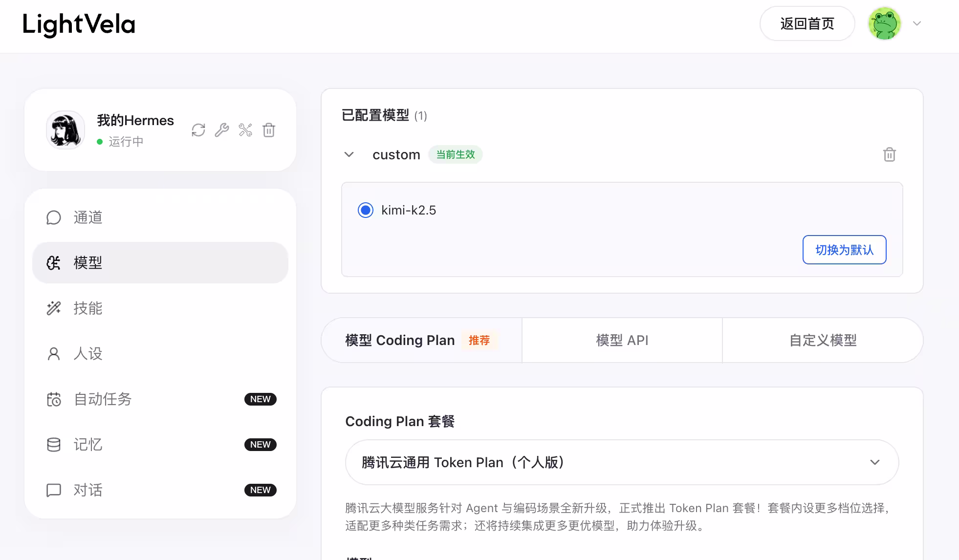Click 切换为默认 button
Viewport: 959px width, 560px height.
844,250
